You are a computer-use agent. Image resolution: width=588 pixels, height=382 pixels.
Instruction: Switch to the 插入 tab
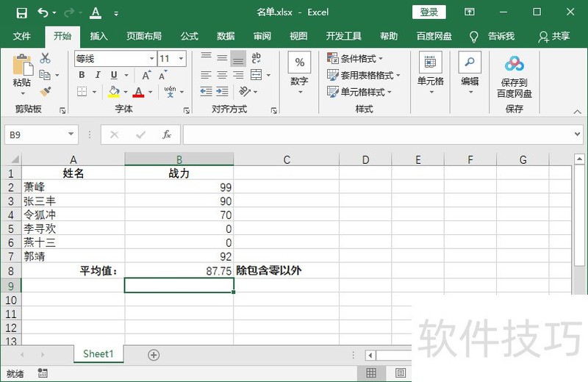click(99, 36)
